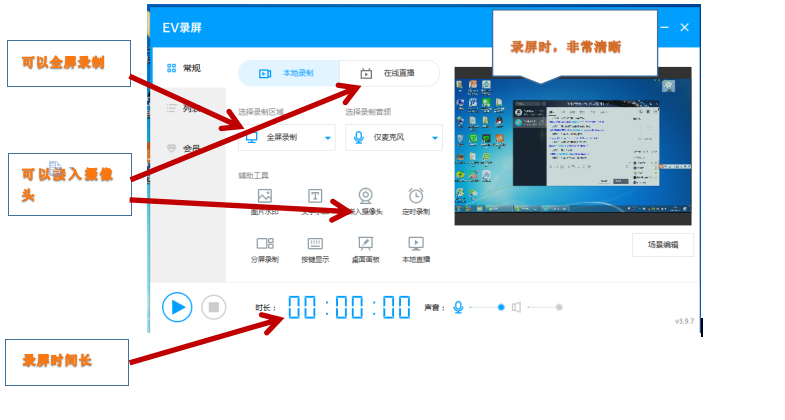The image size is (785, 420).
Task: Click the microphone volume slider handle
Action: tap(501, 307)
